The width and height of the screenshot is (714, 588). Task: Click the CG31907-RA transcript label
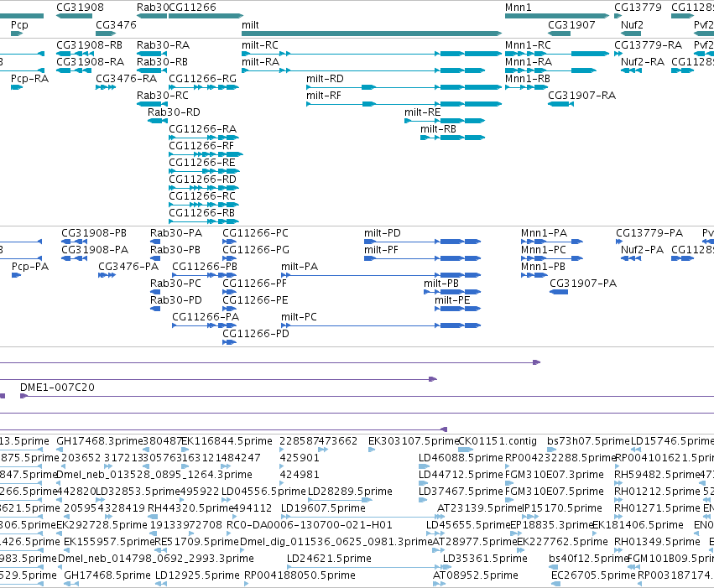[582, 96]
